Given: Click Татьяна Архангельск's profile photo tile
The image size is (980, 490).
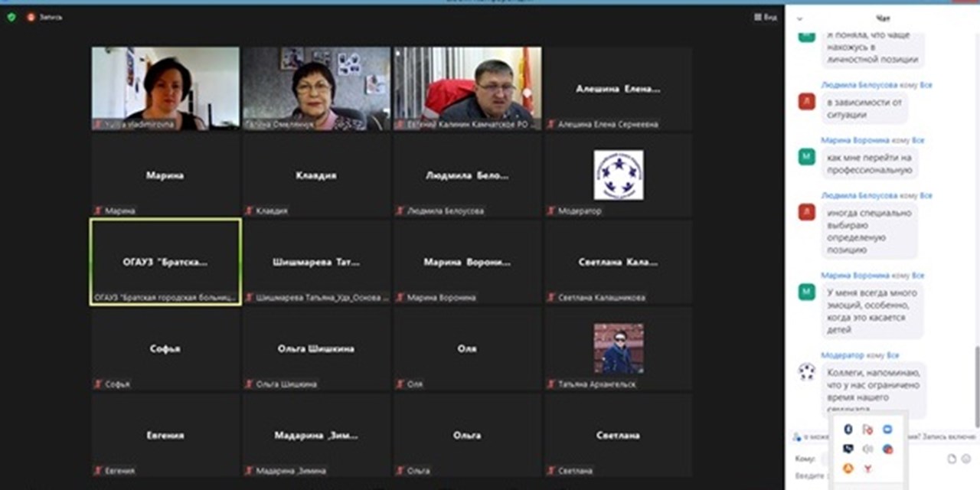Looking at the screenshot, I should click(x=619, y=348).
